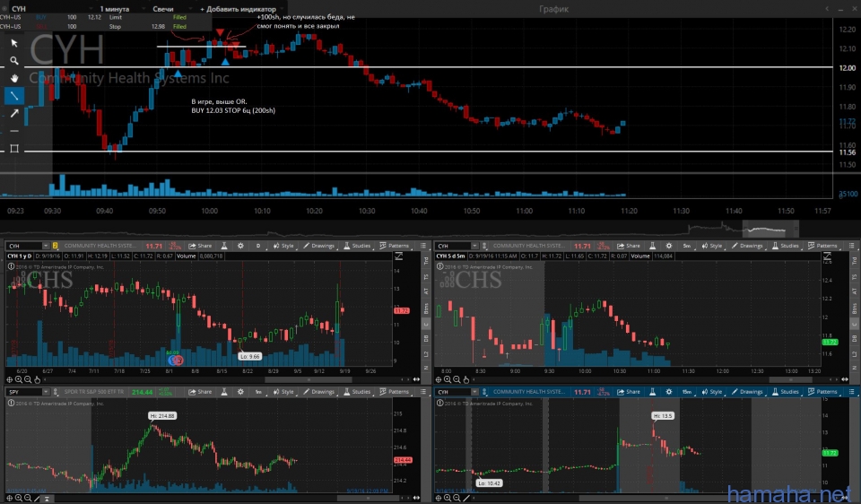Screen dimensions: 861x504
Task: Open gear settings in CYH 5m chart toolbar
Action: coord(669,246)
